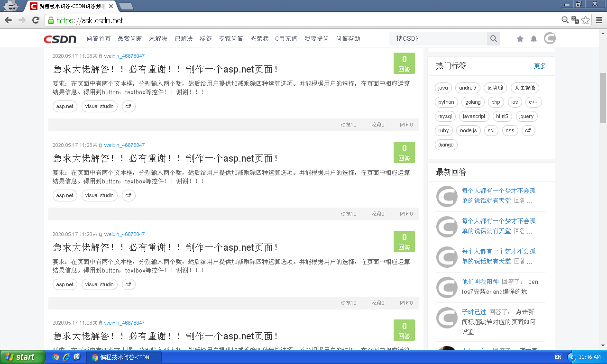Click the user avatar in the CSDN header
Screen dimensions: 607x364
click(x=550, y=38)
